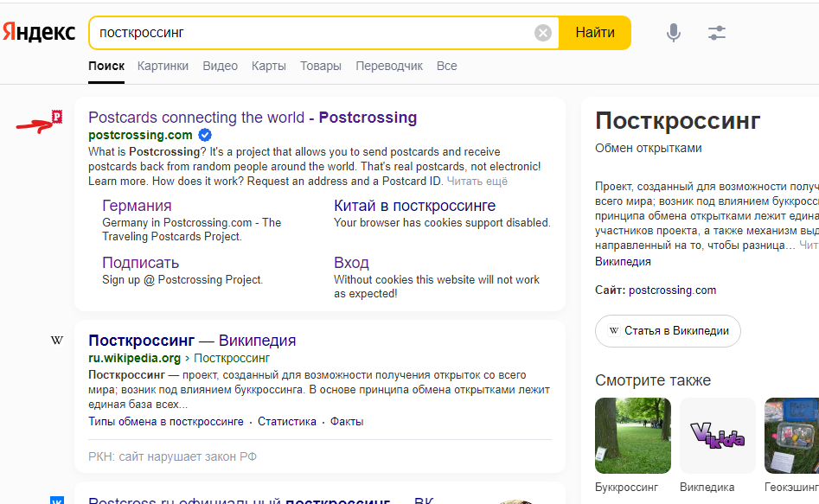819x504 pixels.
Task: Switch to the Картинки tab
Action: point(163,66)
